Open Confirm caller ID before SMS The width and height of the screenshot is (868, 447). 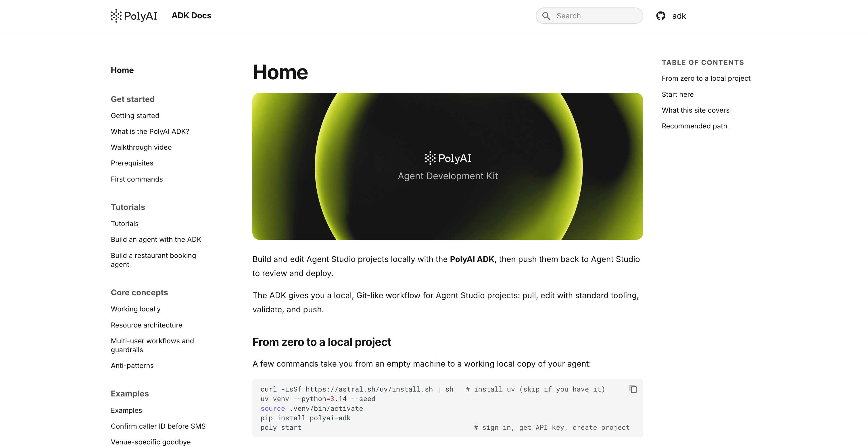[158, 426]
